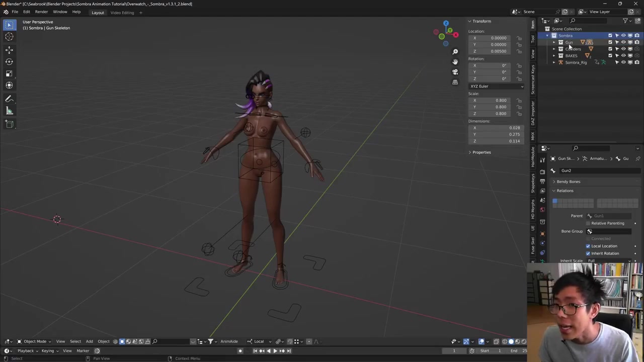Select the Move tool in toolbar
Image resolution: width=644 pixels, height=362 pixels.
[x=9, y=49]
